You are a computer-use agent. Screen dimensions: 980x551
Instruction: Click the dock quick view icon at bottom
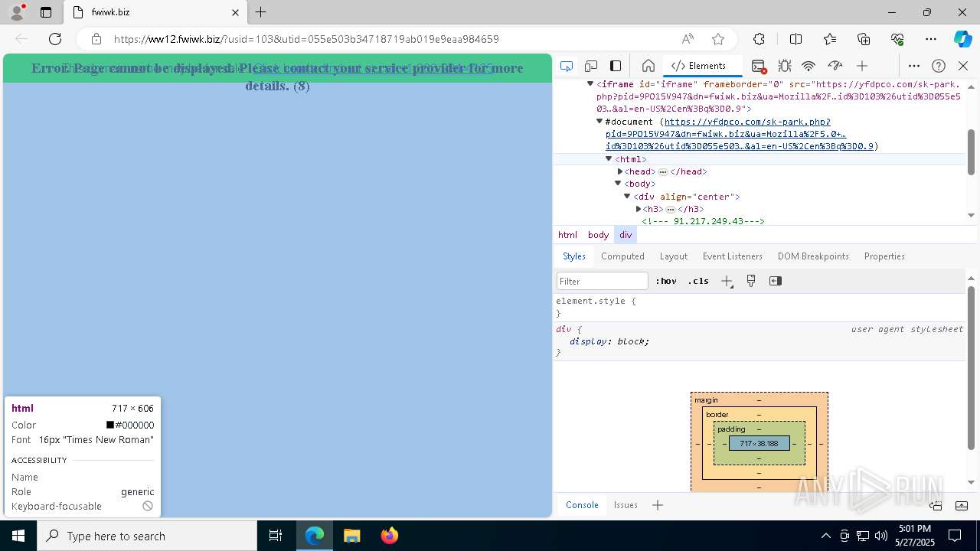tap(936, 505)
